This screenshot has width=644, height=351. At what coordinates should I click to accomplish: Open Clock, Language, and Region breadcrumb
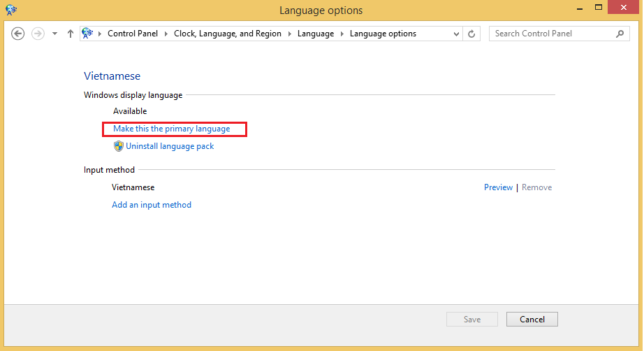[228, 34]
